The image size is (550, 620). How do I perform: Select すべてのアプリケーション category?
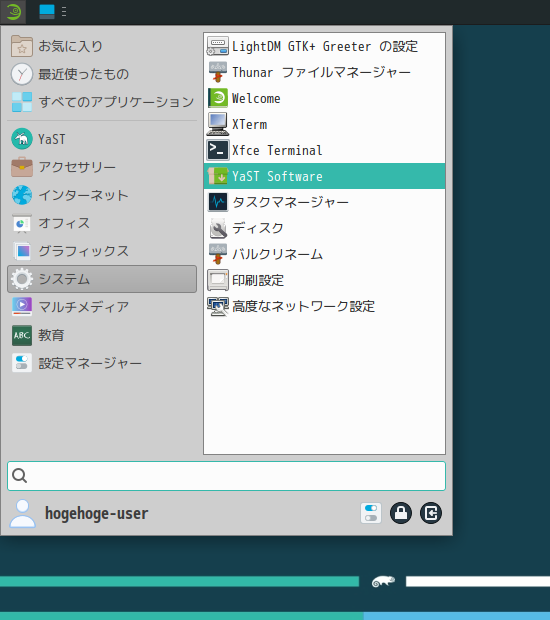(x=102, y=102)
